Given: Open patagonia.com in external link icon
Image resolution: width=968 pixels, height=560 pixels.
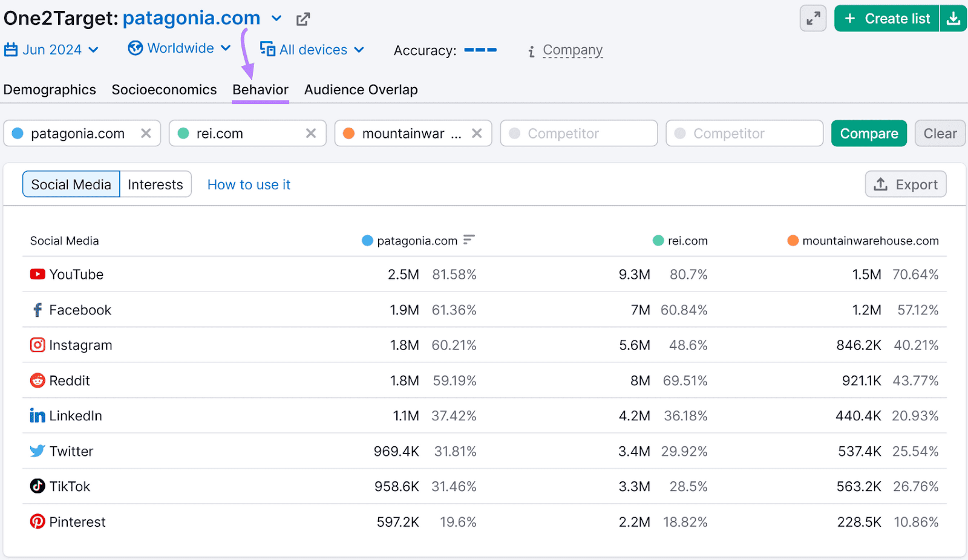Looking at the screenshot, I should coord(303,19).
